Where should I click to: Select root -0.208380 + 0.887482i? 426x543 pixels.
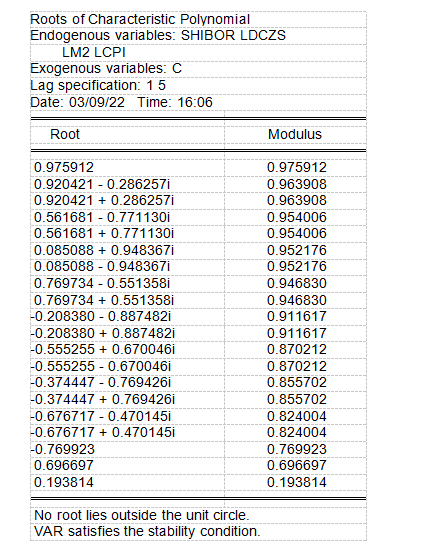103,333
